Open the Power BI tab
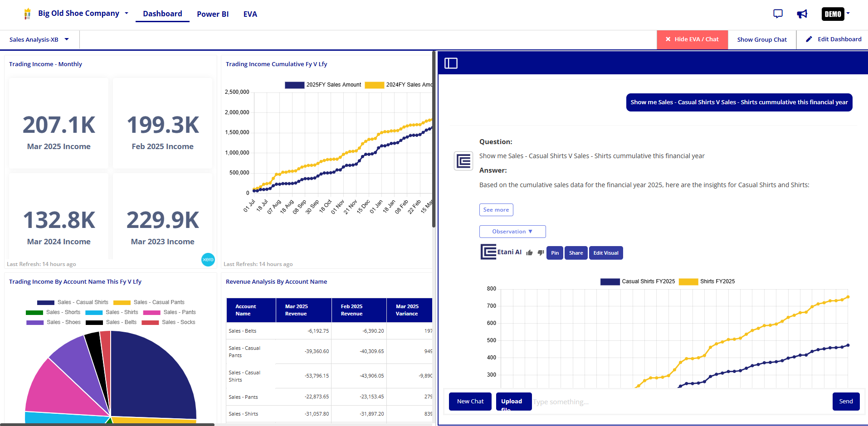The image size is (868, 426). tap(213, 14)
